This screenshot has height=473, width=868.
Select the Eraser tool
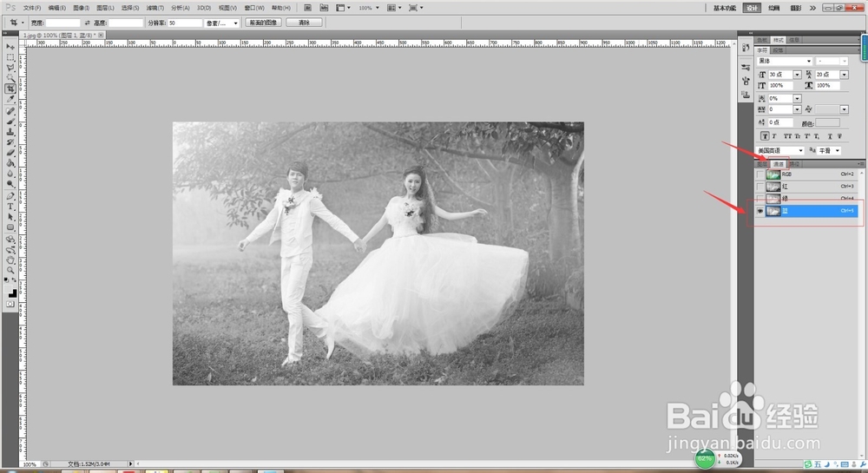[10, 153]
